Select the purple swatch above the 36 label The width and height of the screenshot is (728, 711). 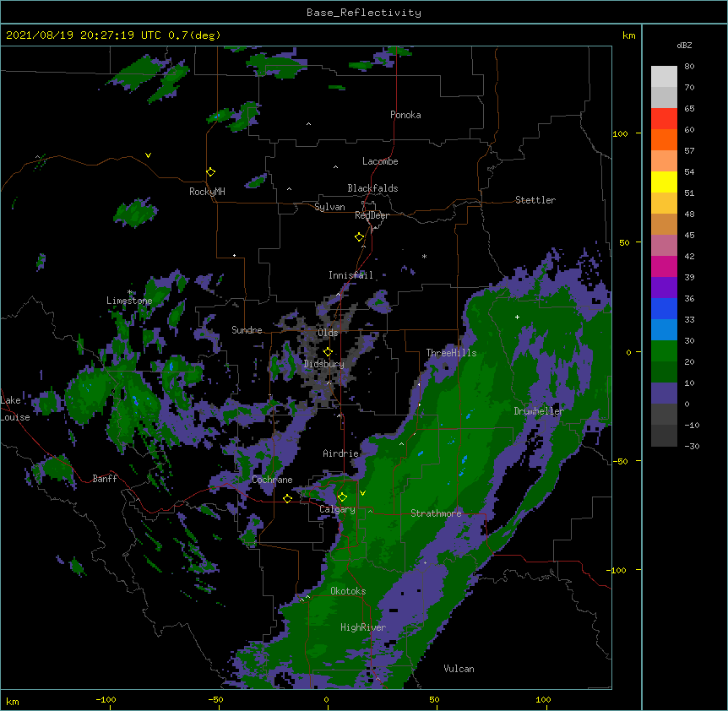[664, 288]
